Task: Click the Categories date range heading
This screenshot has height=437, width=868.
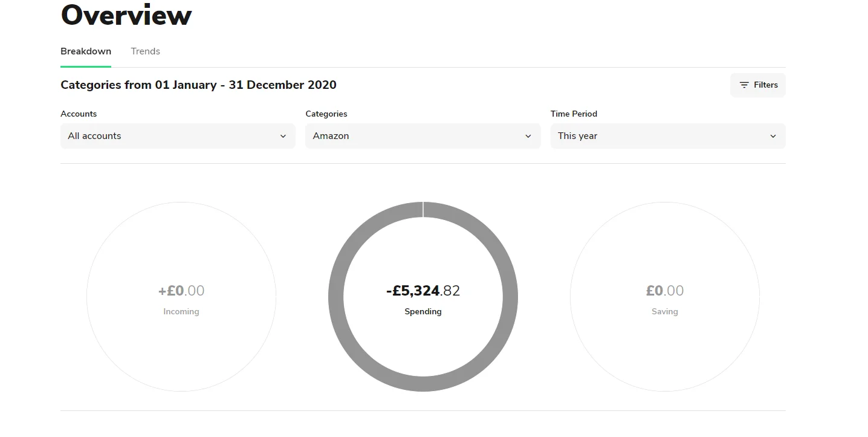Action: 198,85
